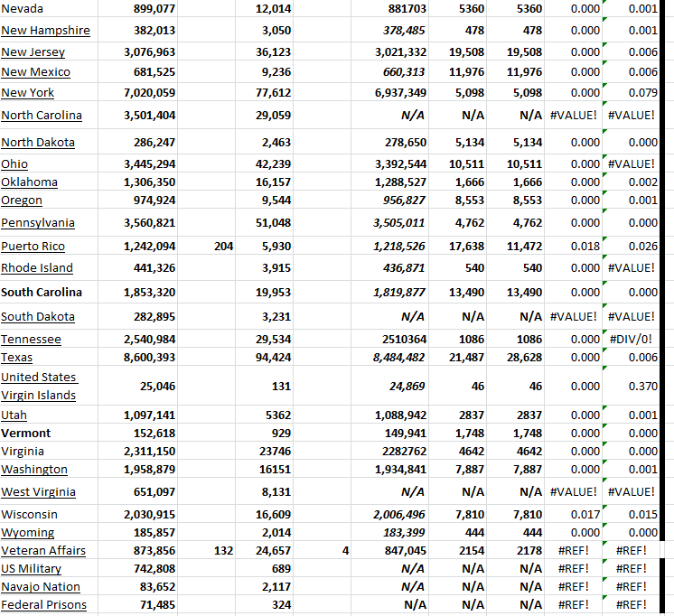Open the Utah hyperlink
Screen dimensions: 674x616
14,415
